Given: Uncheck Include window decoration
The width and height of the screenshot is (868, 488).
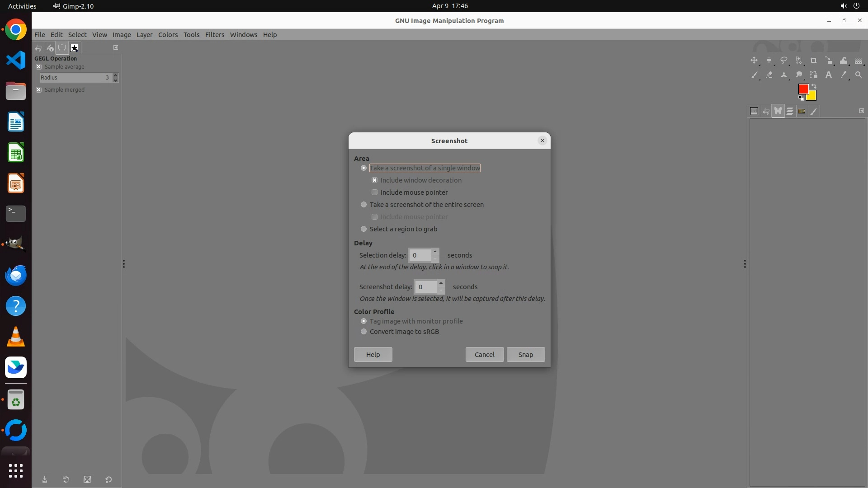Looking at the screenshot, I should point(375,180).
